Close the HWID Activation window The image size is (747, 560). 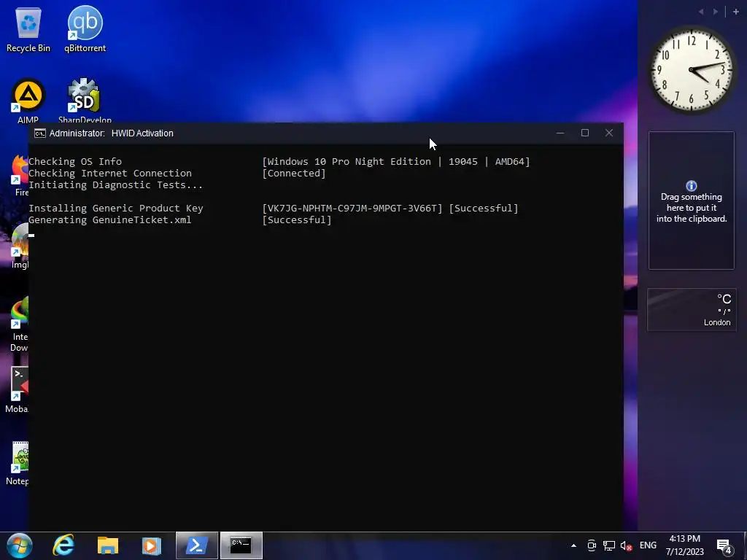click(x=609, y=133)
